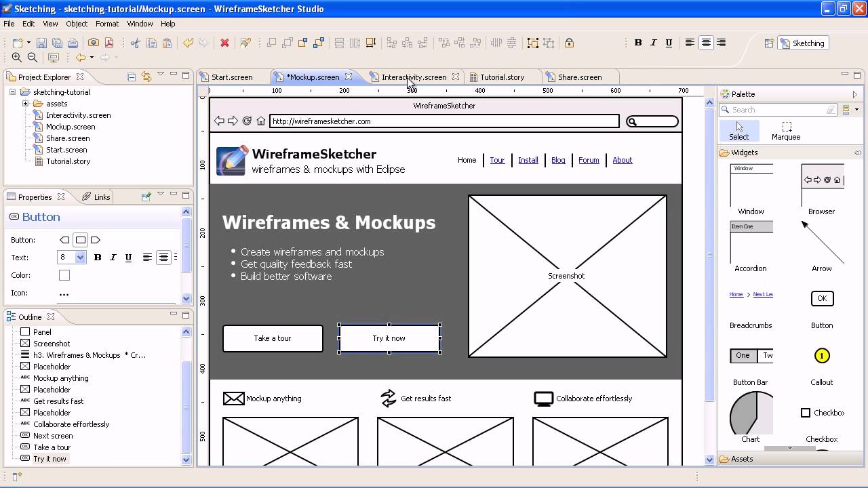Pick the Button Bar widget in Palette
Screen dimensions: 868x488
pos(751,367)
